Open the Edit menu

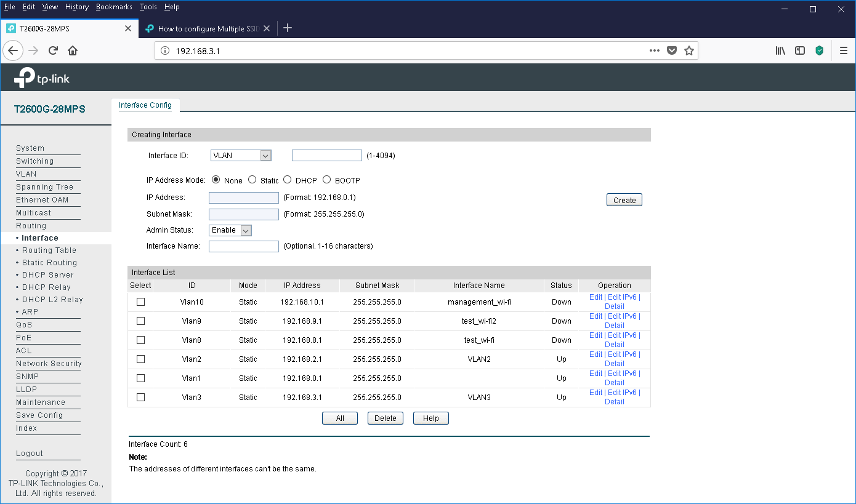pyautogui.click(x=29, y=7)
